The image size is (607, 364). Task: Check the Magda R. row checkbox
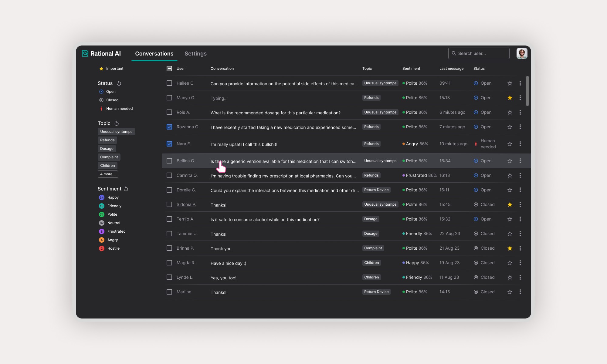point(169,263)
